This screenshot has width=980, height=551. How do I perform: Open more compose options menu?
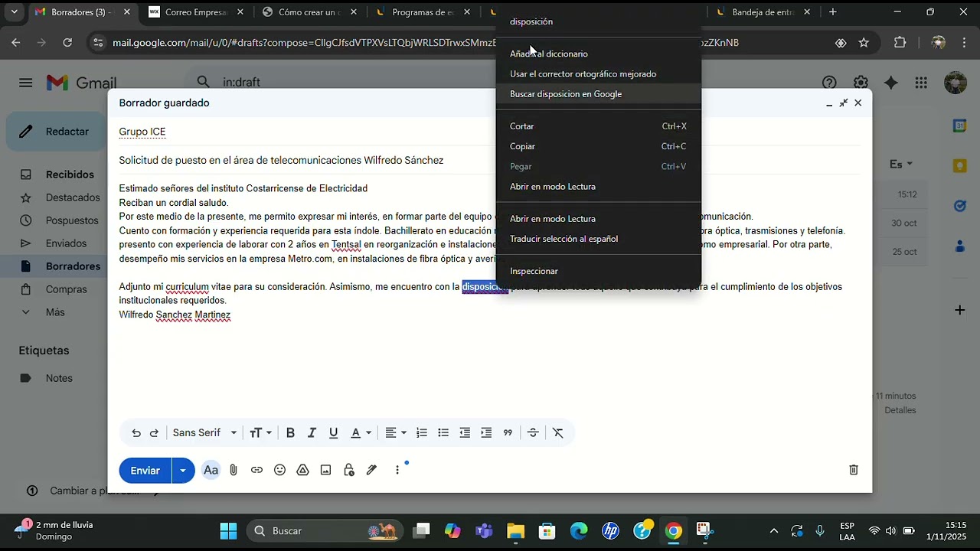[x=397, y=470]
